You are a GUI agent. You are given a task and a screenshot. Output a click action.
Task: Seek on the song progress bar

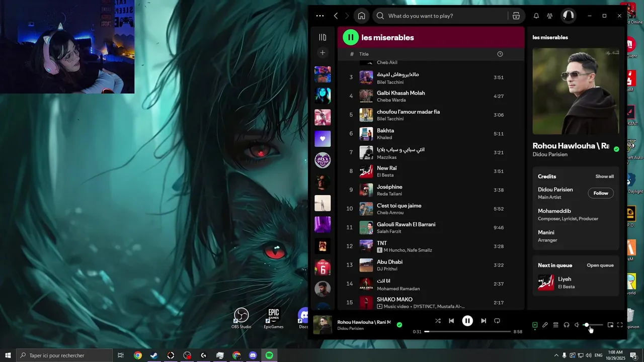(467, 332)
